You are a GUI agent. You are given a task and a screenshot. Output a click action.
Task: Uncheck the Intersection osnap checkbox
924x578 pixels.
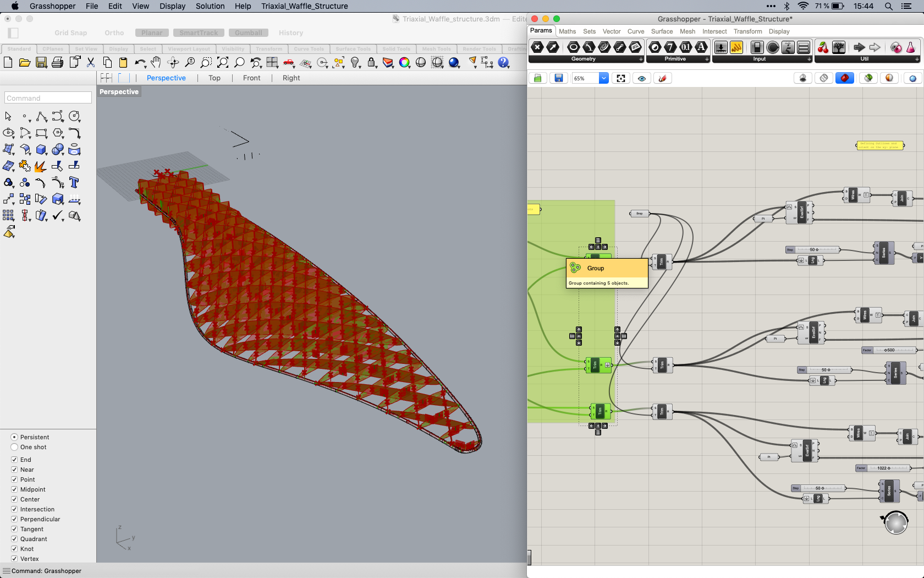(14, 509)
